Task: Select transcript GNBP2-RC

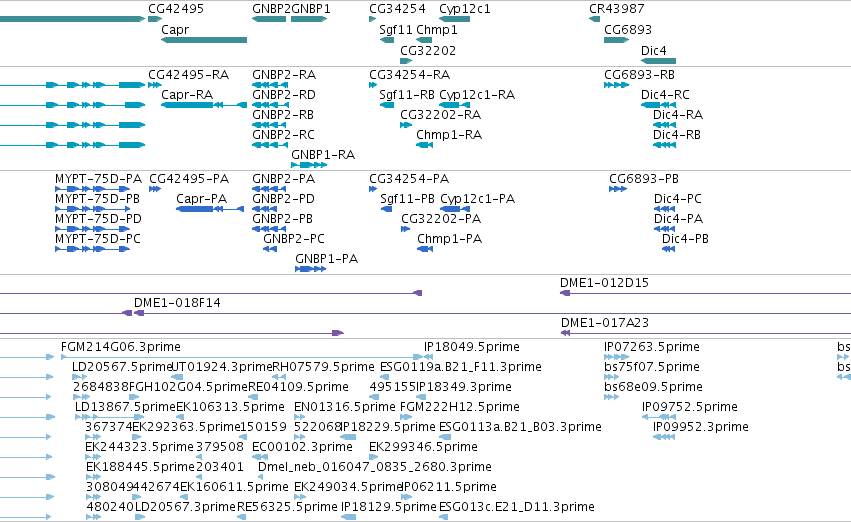Action: [283, 135]
